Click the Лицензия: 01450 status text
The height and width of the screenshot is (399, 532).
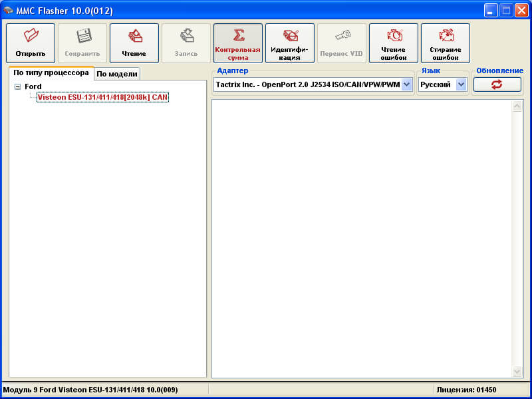click(466, 390)
